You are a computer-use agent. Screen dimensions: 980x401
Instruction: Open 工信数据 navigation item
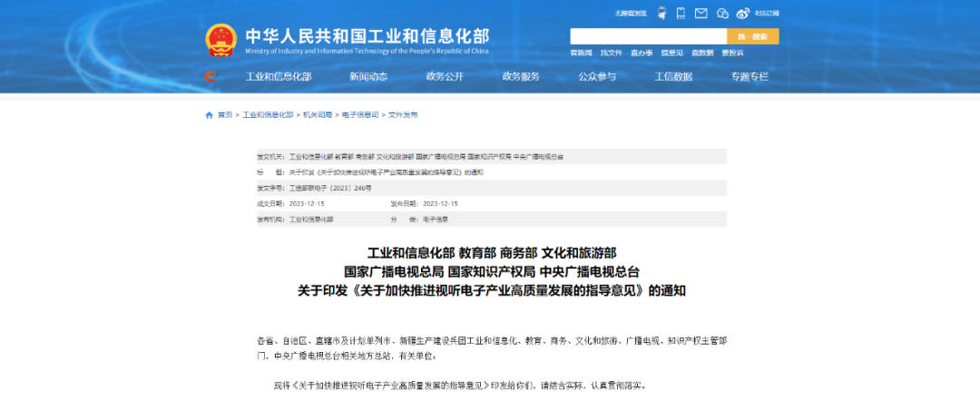tap(673, 77)
